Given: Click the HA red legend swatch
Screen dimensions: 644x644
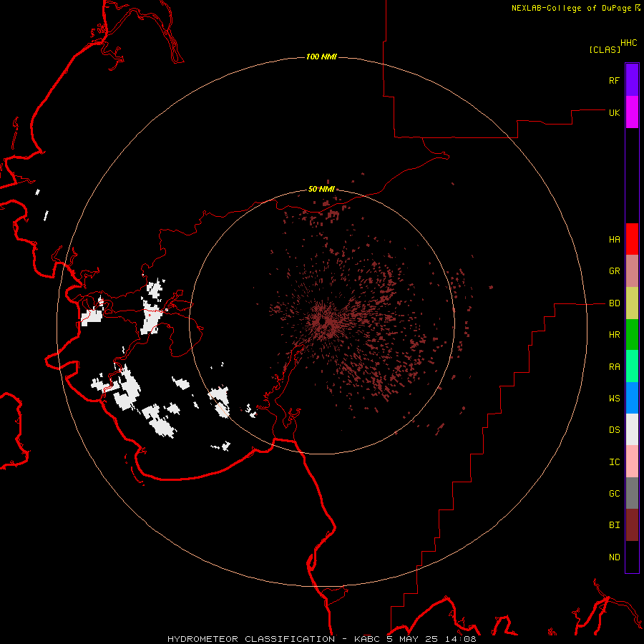Looking at the screenshot, I should click(x=632, y=239).
